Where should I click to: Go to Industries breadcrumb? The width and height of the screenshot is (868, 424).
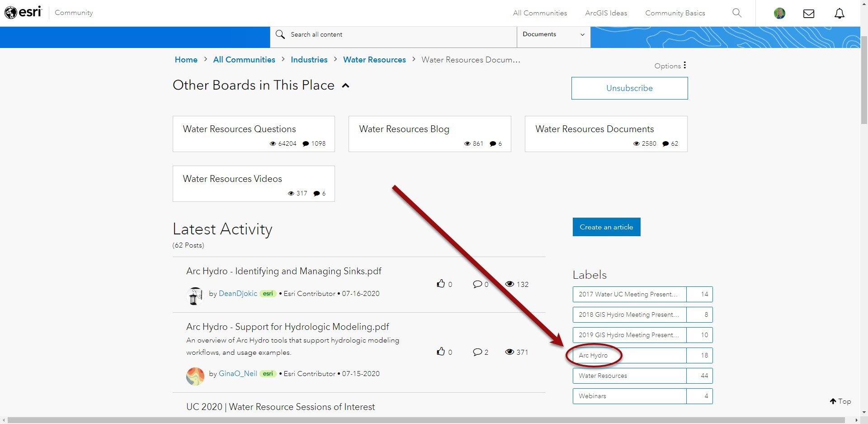coord(309,60)
